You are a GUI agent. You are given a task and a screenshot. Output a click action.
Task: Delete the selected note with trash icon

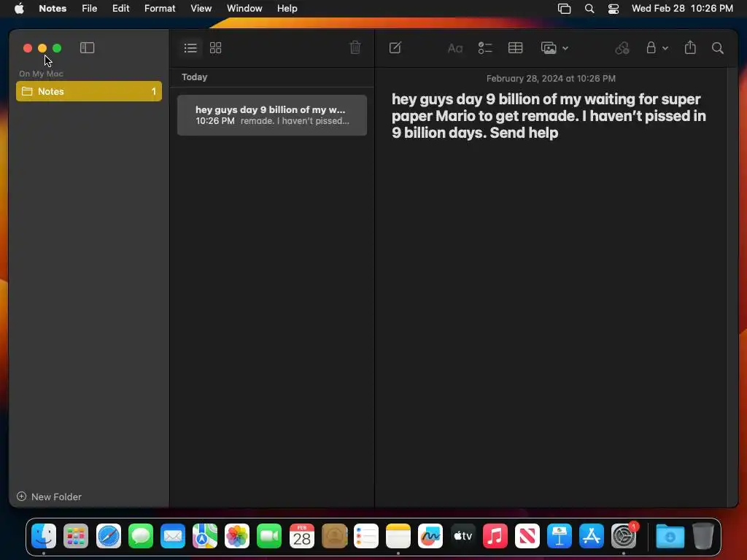[355, 47]
